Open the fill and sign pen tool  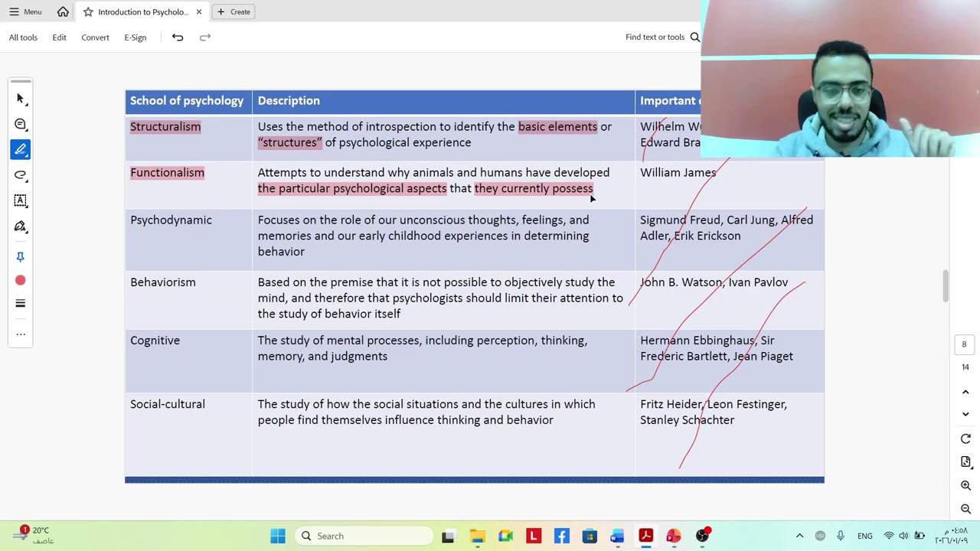[21, 227]
